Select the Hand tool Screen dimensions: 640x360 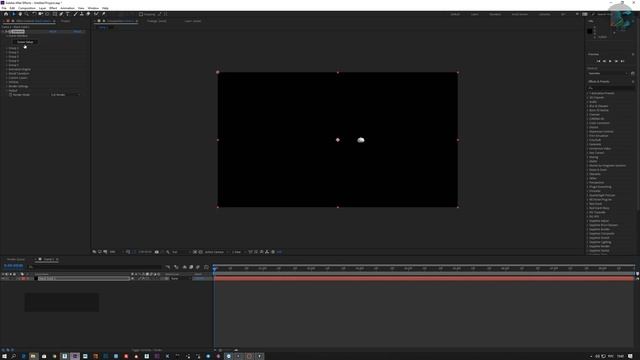coord(20,14)
